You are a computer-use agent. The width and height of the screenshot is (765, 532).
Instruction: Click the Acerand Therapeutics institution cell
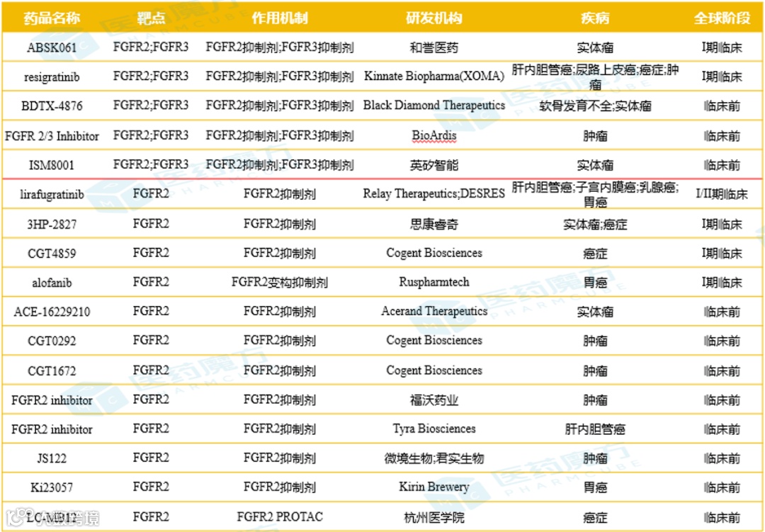click(433, 311)
